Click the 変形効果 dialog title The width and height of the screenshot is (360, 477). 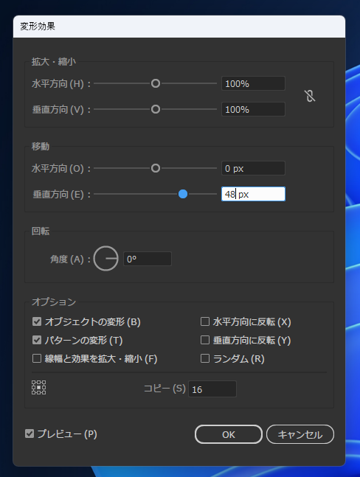(38, 26)
